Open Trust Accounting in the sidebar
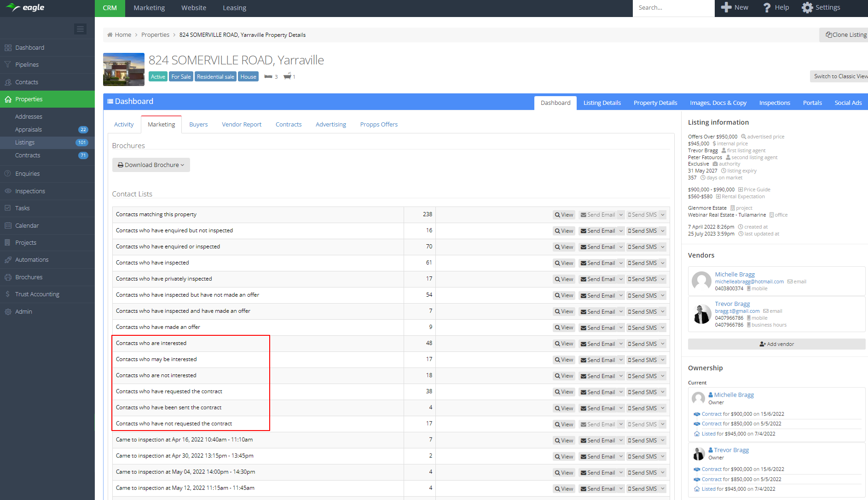The image size is (868, 500). (37, 294)
